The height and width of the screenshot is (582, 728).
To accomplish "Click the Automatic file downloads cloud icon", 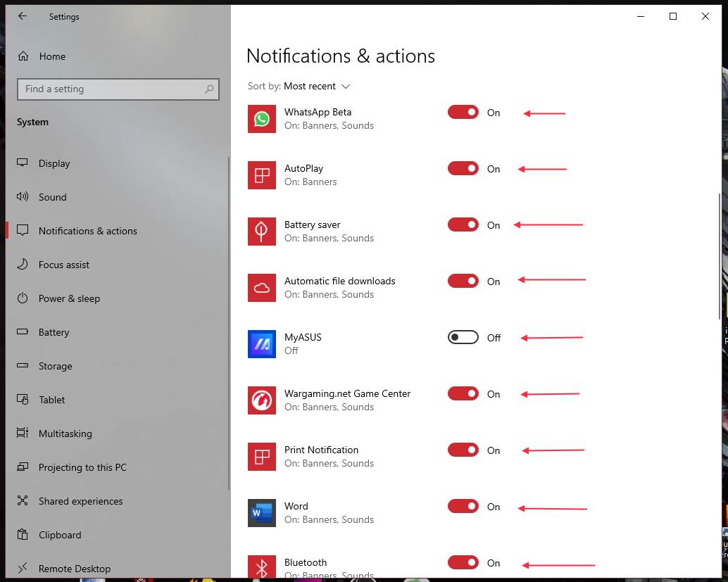I will 261,288.
